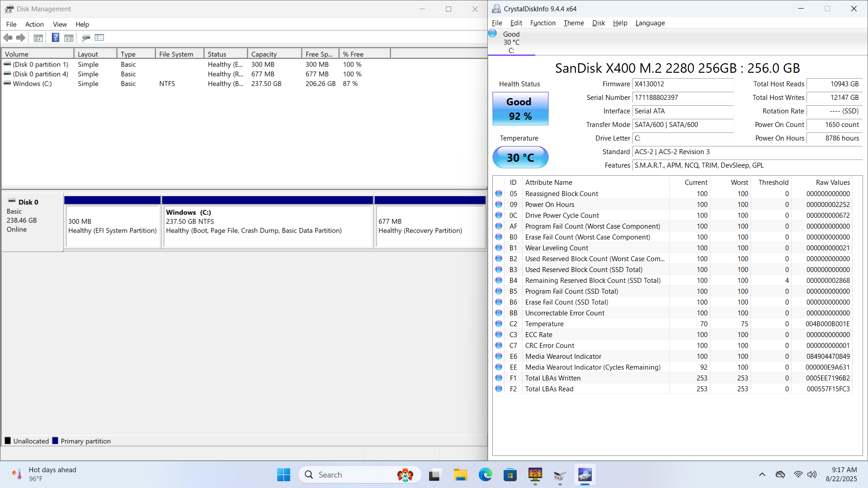Open Edit menu in CrystalDiskInfo

tap(516, 23)
